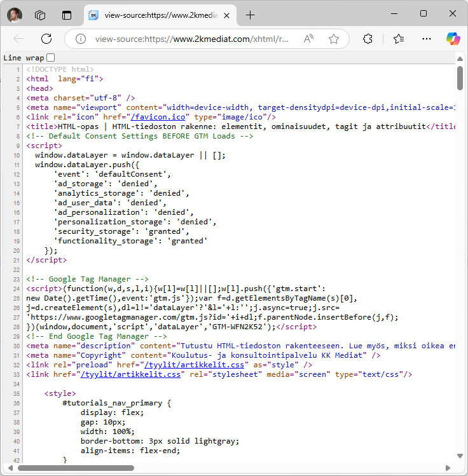Screen dimensions: 468x476
Task: Open the tab actions menu icon
Action: point(67,15)
